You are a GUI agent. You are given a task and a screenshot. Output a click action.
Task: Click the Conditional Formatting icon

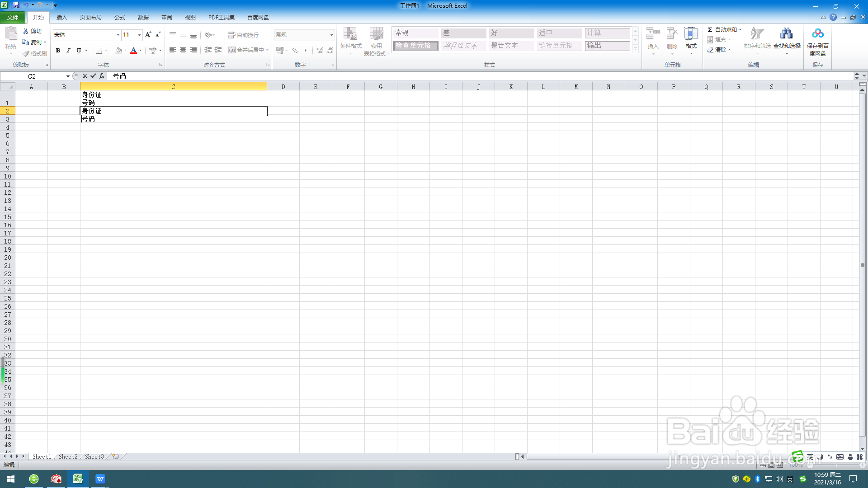pos(350,34)
